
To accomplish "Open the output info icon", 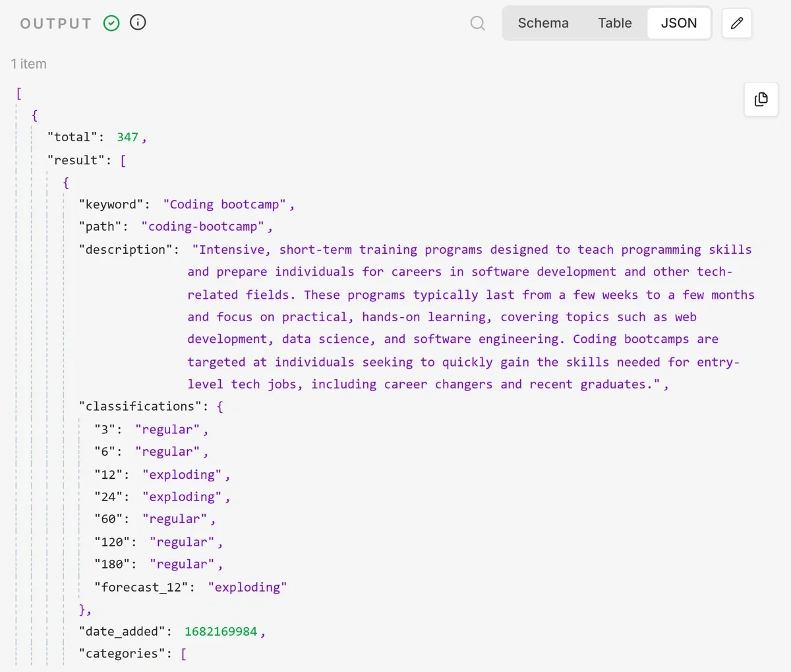I will 138,22.
